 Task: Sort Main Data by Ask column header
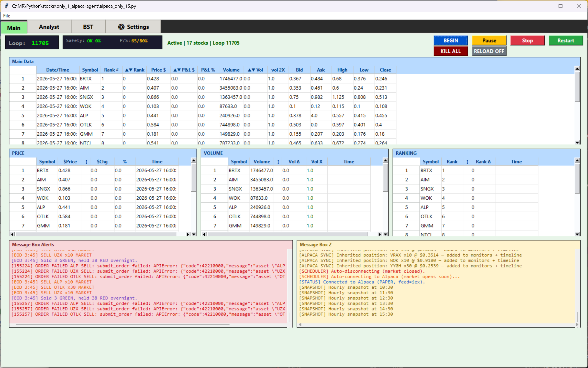click(321, 70)
